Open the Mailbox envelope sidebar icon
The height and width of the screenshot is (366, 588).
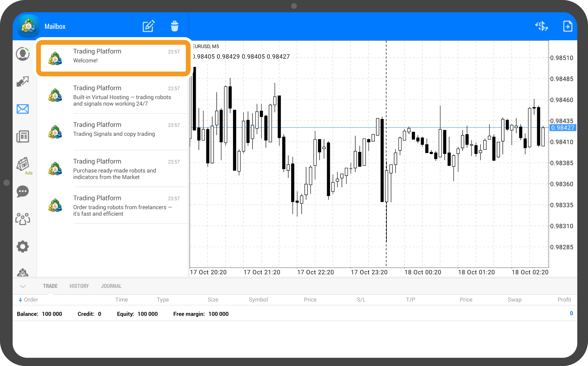[x=22, y=109]
